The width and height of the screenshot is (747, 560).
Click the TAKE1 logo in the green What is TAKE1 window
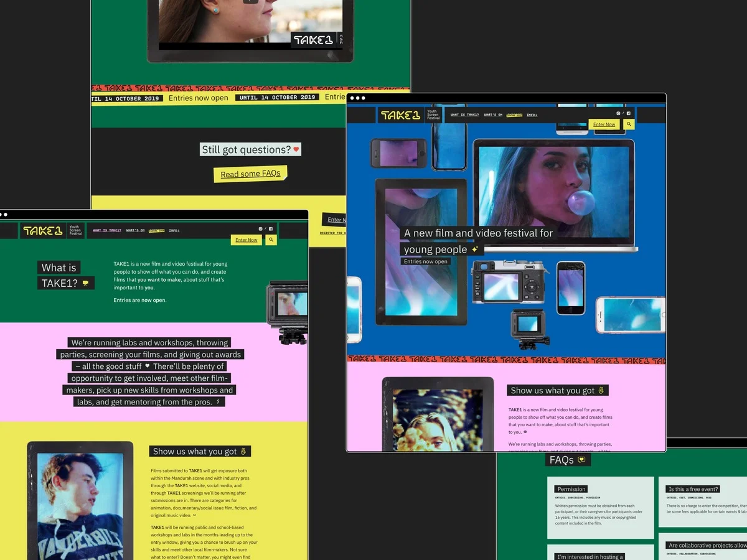[43, 231]
